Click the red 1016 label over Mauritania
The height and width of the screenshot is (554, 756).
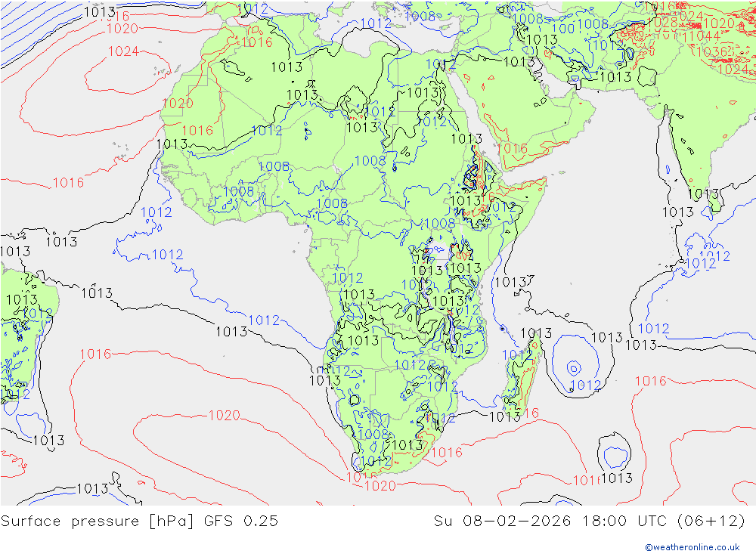[197, 130]
